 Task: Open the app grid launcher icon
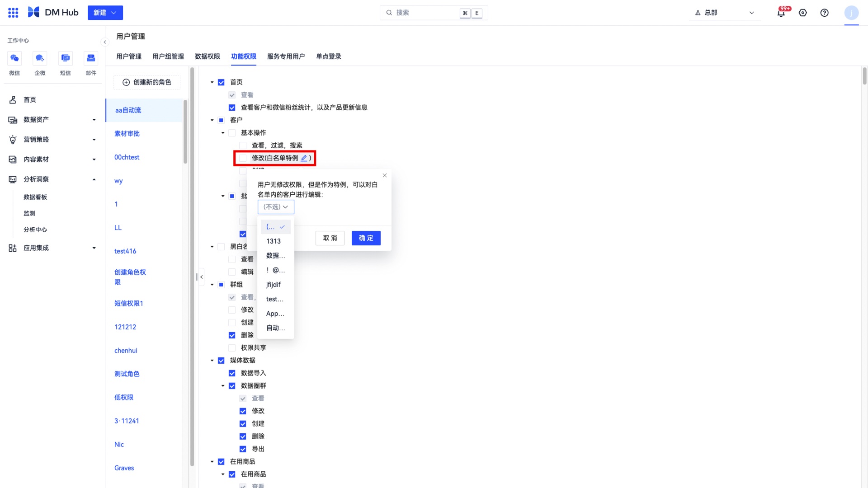point(13,13)
